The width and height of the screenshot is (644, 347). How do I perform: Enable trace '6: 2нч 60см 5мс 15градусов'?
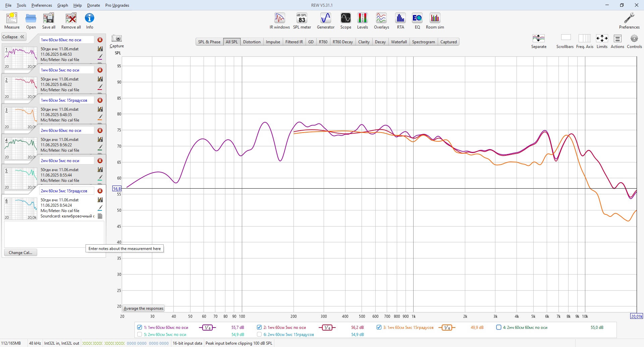click(259, 334)
